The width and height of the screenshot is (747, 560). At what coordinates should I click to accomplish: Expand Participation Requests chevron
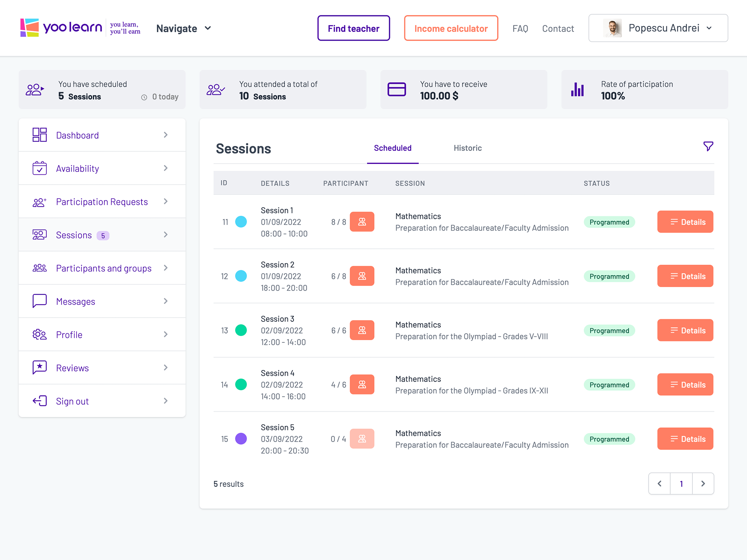point(165,202)
